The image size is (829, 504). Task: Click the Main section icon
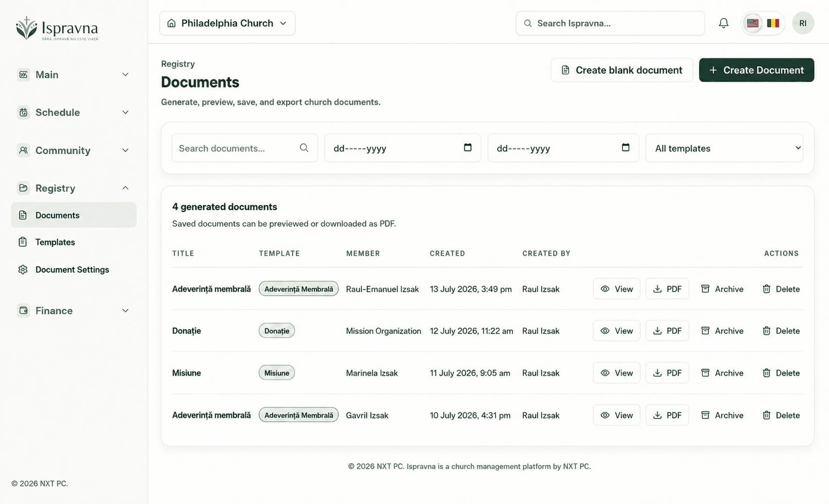point(23,75)
